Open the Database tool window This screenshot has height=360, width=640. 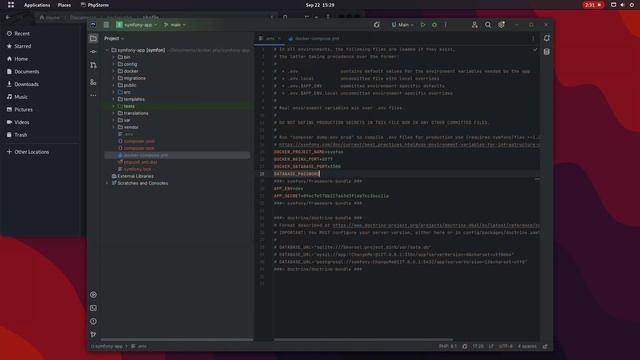(547, 52)
